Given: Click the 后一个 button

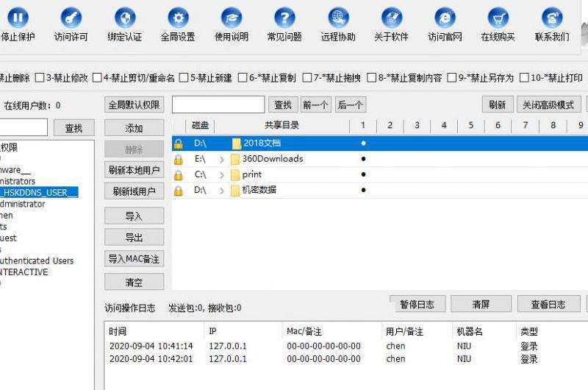Looking at the screenshot, I should (351, 104).
